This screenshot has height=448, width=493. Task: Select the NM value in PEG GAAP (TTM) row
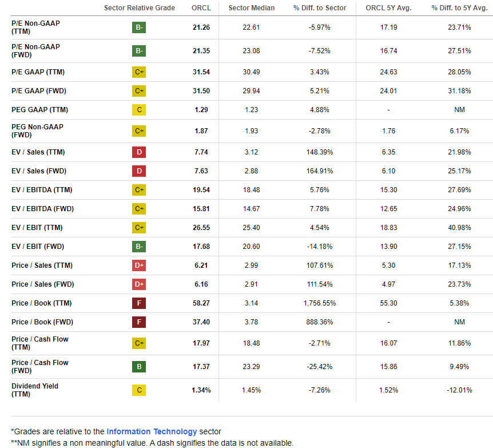pos(459,110)
